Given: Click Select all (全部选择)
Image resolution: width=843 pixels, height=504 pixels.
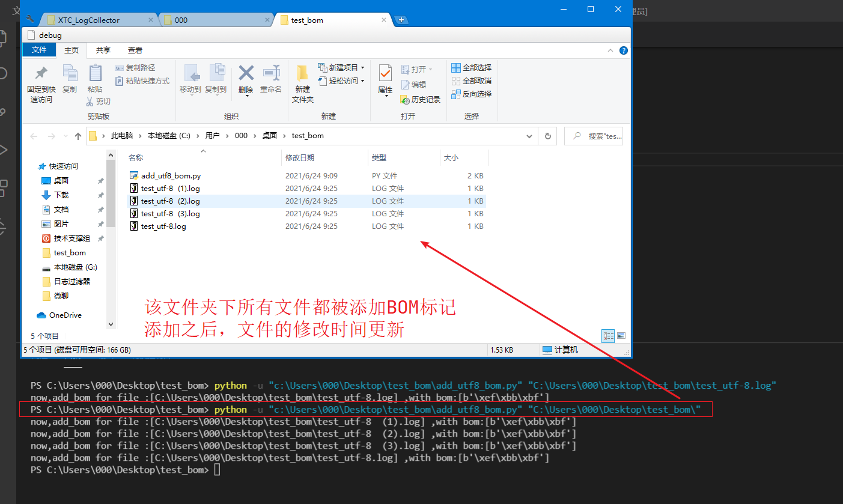Looking at the screenshot, I should click(472, 67).
